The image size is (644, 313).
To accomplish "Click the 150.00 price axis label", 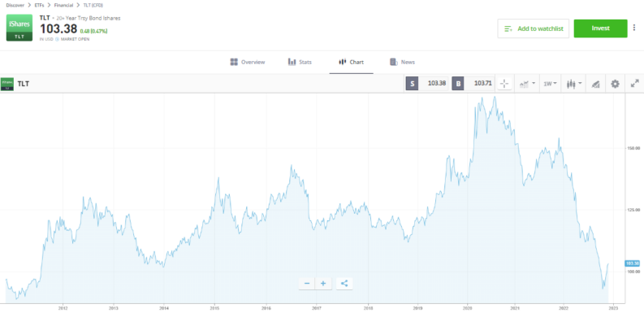I will [x=634, y=148].
